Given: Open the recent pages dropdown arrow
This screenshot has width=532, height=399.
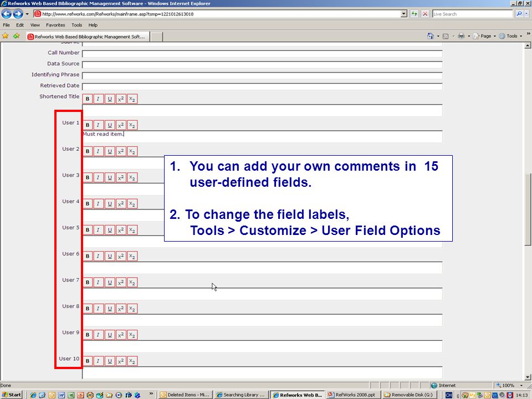Looking at the screenshot, I should tap(27, 14).
